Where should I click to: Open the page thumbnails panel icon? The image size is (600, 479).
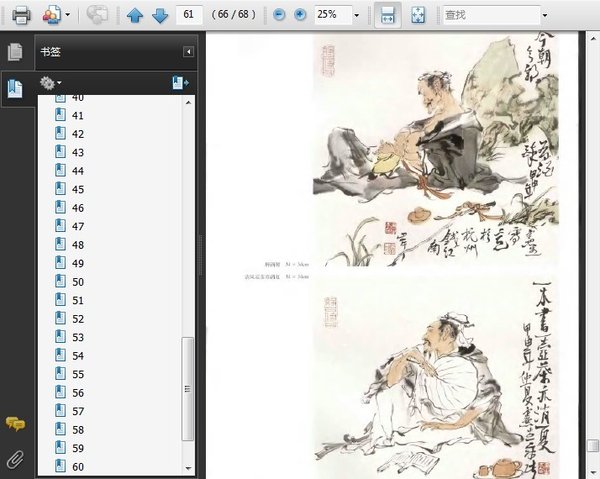[15, 52]
